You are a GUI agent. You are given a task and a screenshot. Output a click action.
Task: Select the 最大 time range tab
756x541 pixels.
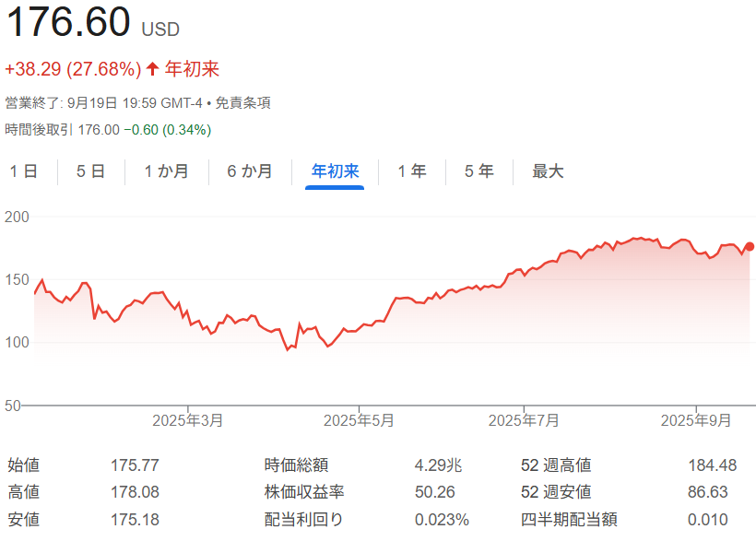(x=548, y=171)
